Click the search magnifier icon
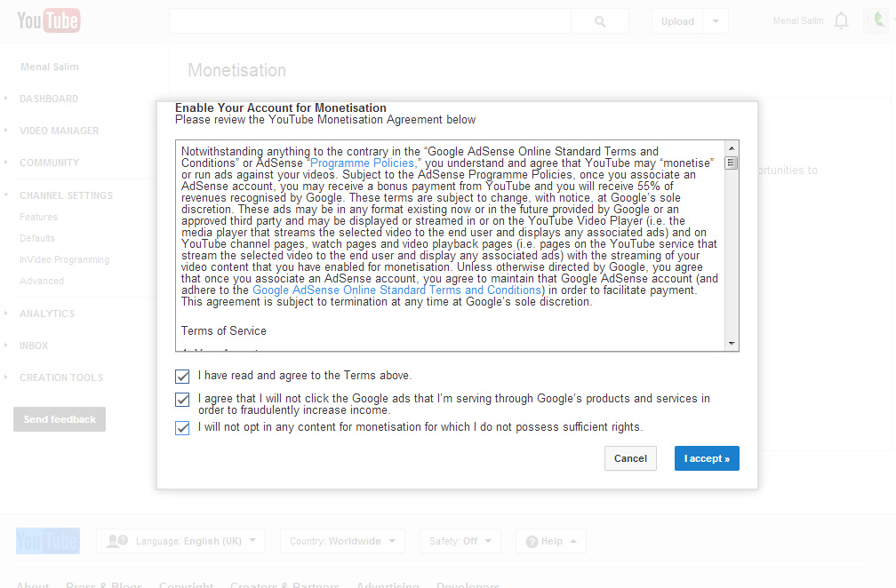The image size is (896, 588). click(x=600, y=21)
